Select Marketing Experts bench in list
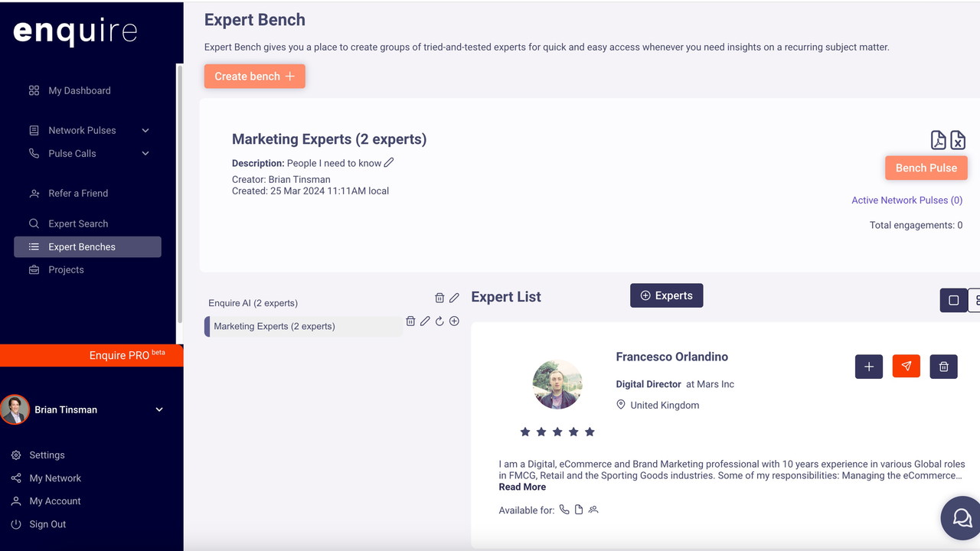The image size is (980, 551). click(x=274, y=326)
